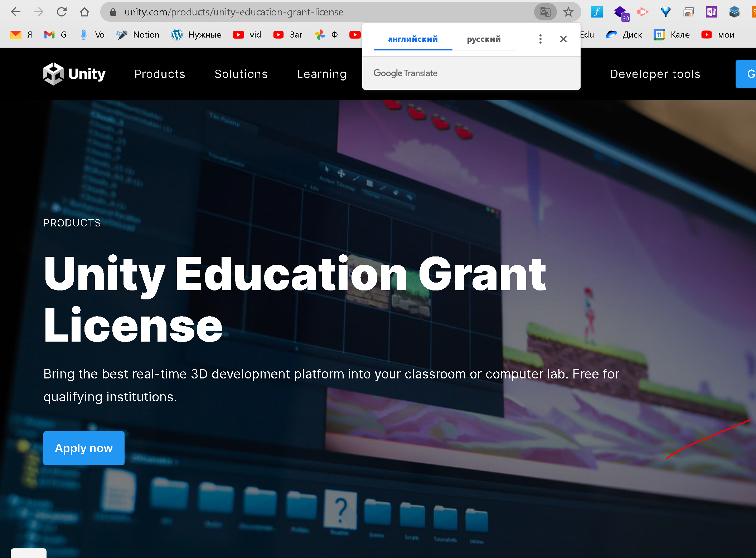View site security lock information
Viewport: 756px width, 558px height.
(113, 12)
